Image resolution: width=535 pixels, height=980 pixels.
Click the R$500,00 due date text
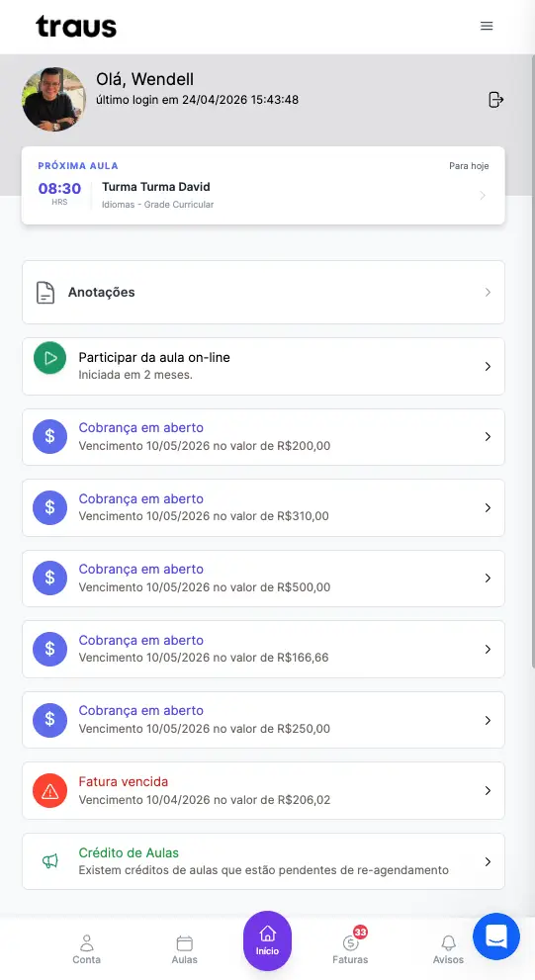(205, 587)
